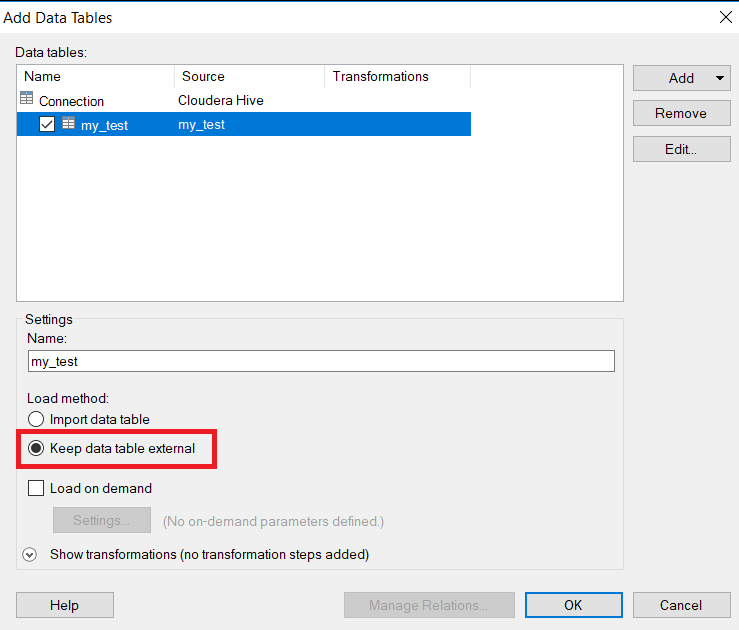Click the my_test data table icon

point(68,123)
